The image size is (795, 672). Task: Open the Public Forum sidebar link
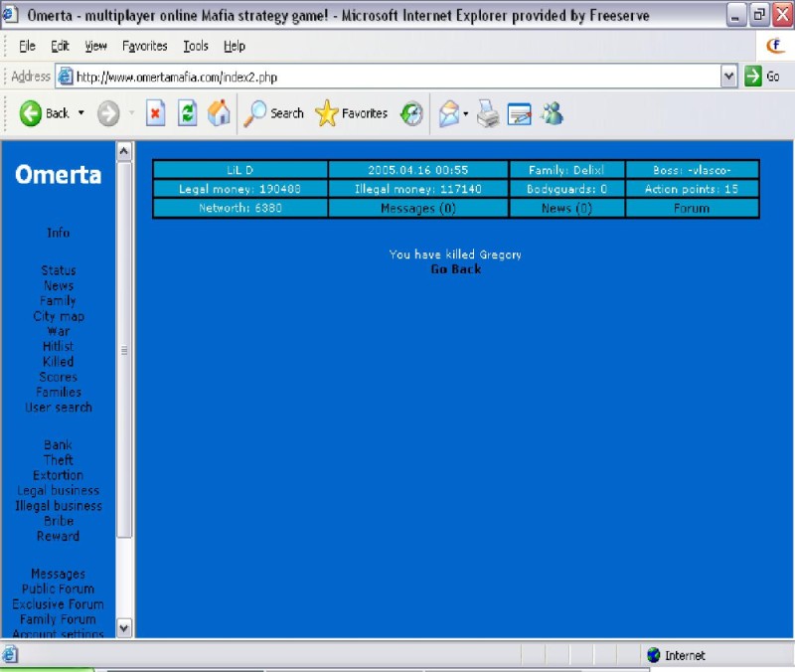pos(59,588)
